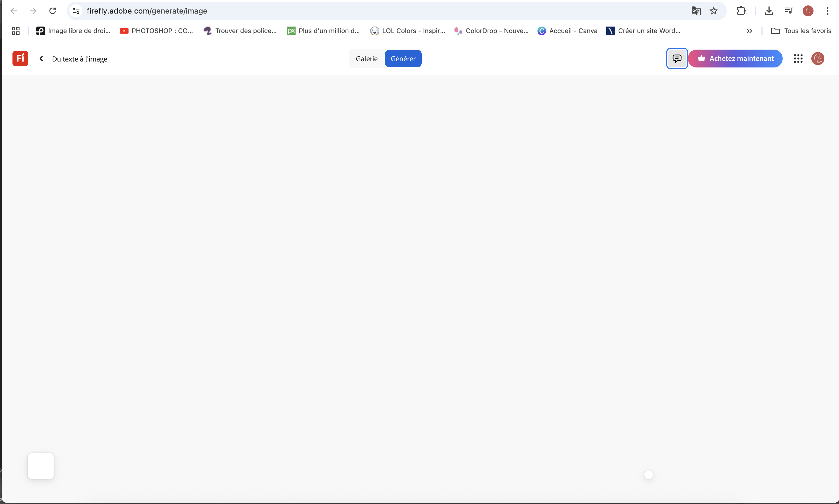Open the Tous les favoris folder
The height and width of the screenshot is (504, 839).
pos(801,31)
